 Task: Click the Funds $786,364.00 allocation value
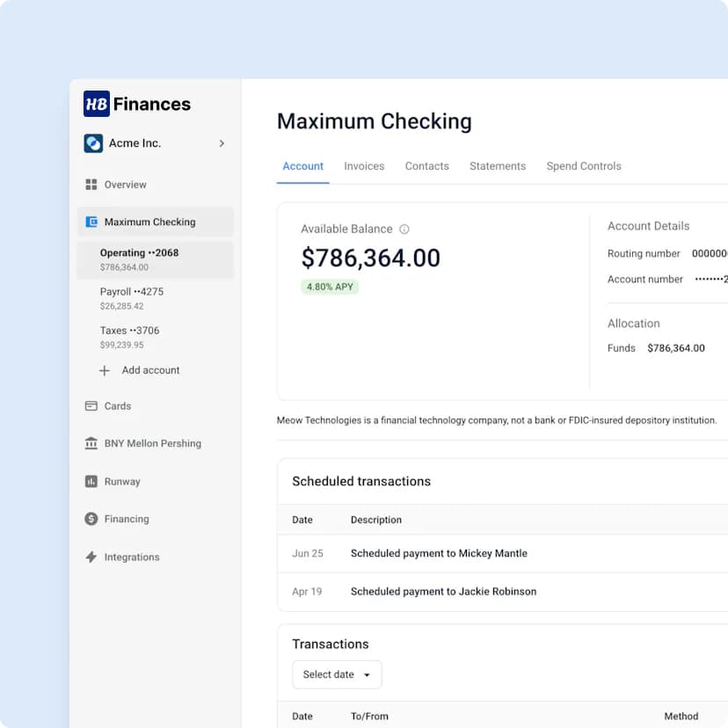tap(676, 348)
